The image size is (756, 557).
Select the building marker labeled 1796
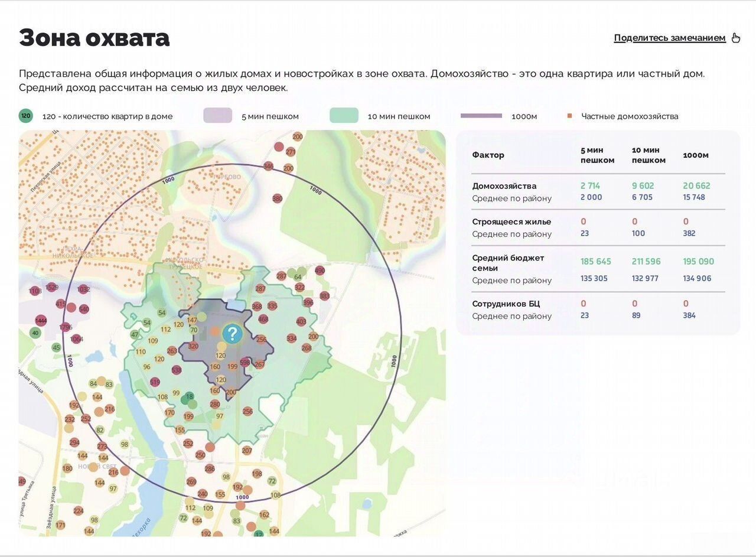[66, 327]
